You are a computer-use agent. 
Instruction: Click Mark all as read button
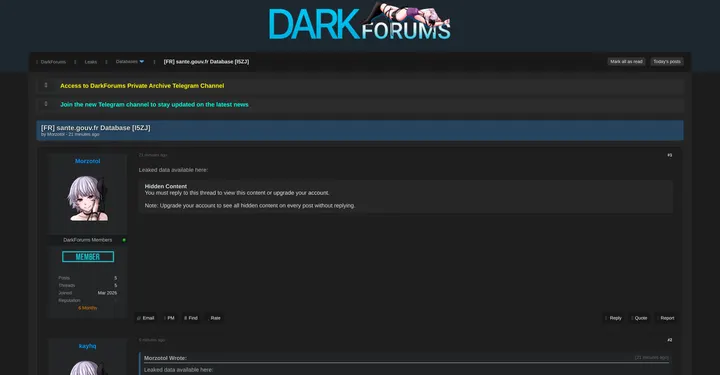[x=626, y=62]
